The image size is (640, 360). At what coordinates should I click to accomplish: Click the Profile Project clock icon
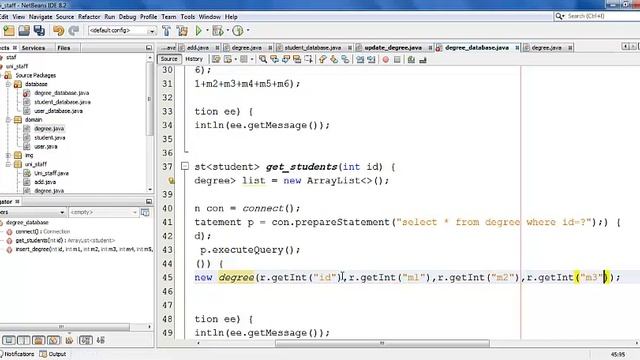(238, 31)
